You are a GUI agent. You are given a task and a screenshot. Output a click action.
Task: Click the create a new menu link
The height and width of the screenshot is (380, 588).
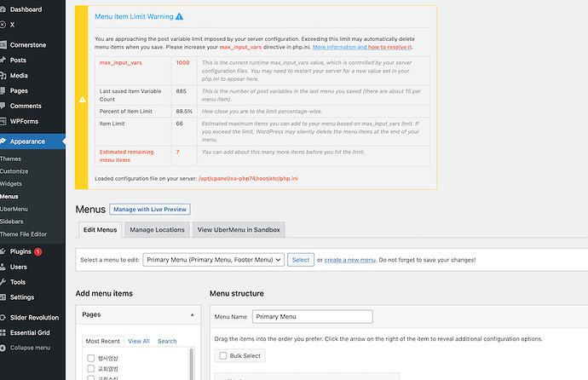(351, 260)
